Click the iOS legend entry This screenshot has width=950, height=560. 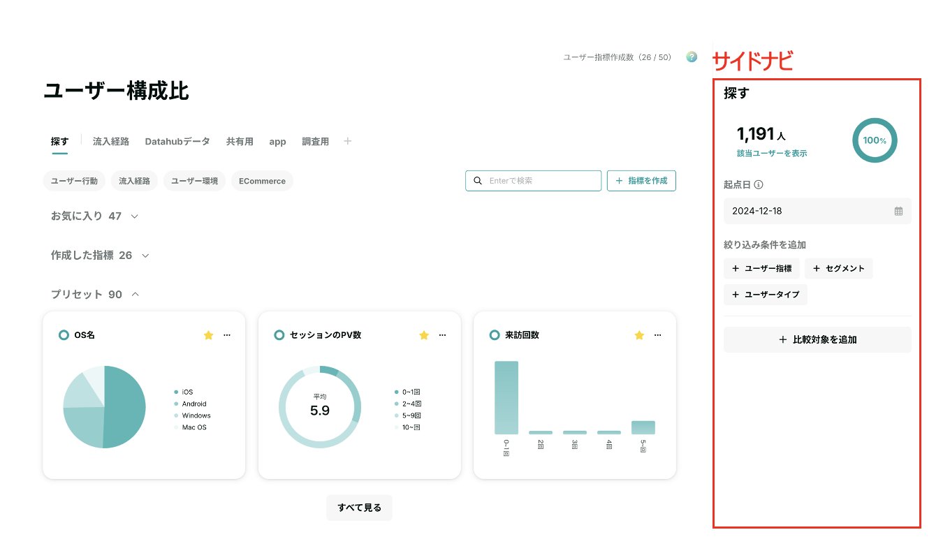(184, 392)
